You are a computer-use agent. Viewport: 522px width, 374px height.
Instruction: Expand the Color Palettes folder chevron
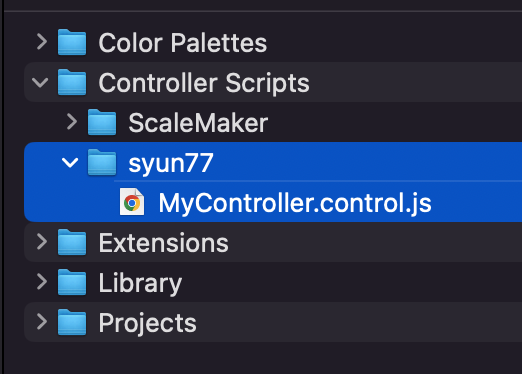point(42,42)
